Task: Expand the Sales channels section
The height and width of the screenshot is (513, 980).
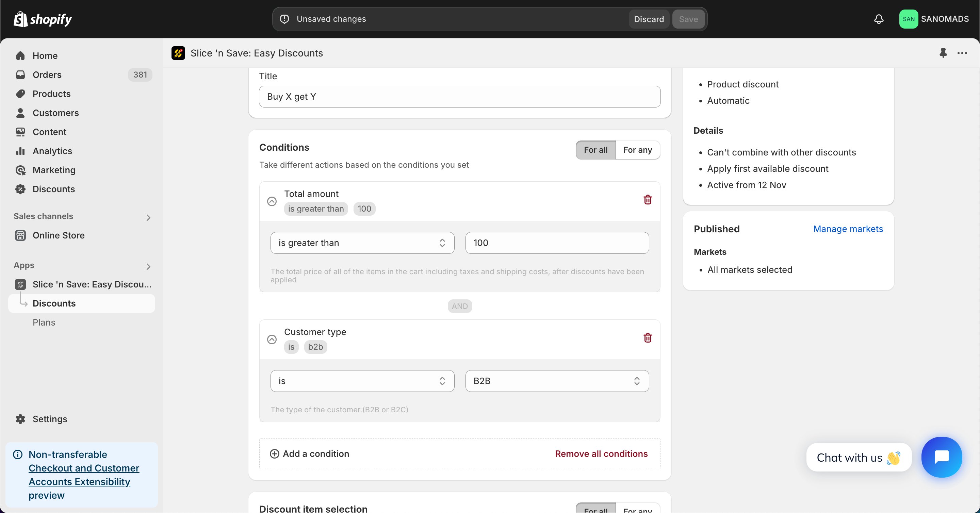Action: click(x=148, y=217)
